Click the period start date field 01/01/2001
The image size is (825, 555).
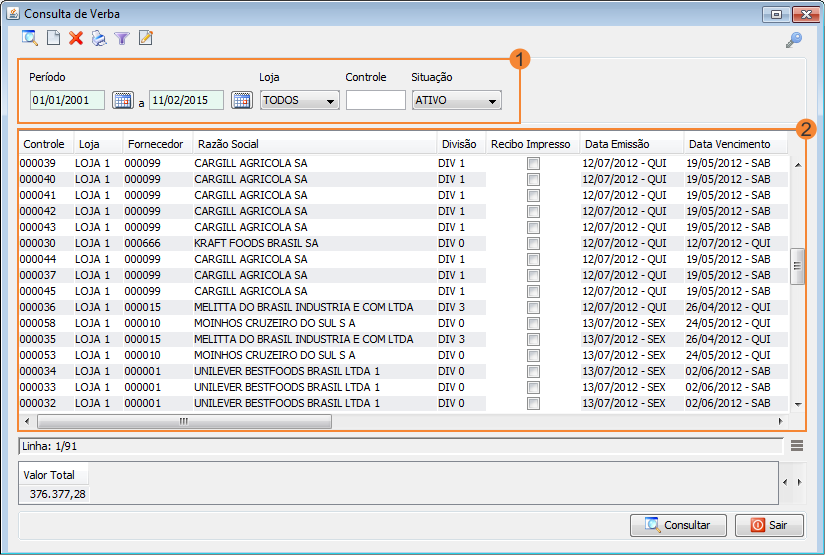pyautogui.click(x=67, y=100)
